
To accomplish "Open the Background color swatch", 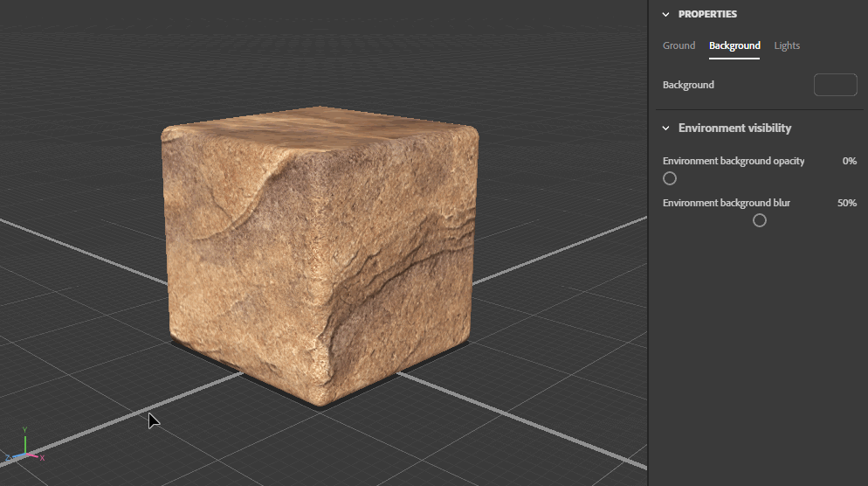I will click(x=836, y=85).
